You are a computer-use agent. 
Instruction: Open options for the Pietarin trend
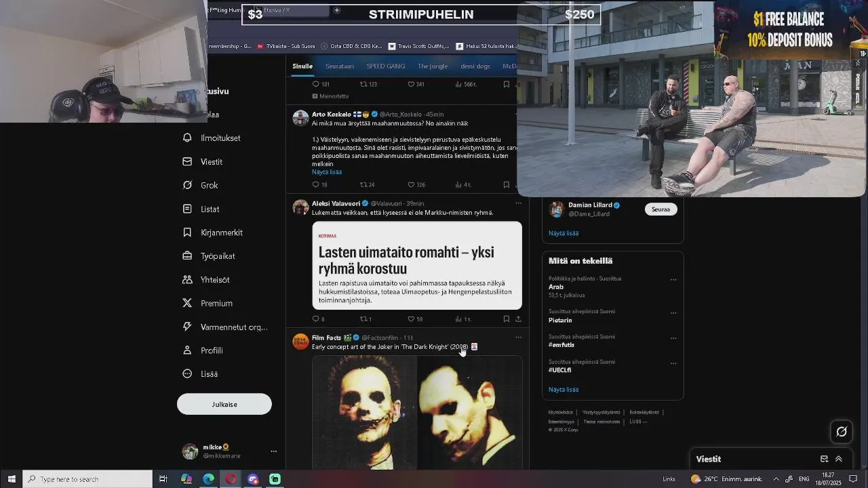pyautogui.click(x=673, y=313)
